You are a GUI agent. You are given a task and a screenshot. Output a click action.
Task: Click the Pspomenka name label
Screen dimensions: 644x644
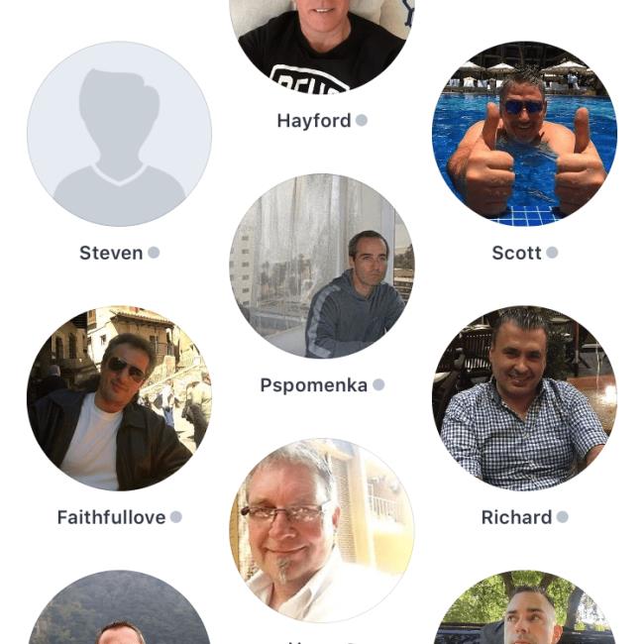tap(314, 385)
